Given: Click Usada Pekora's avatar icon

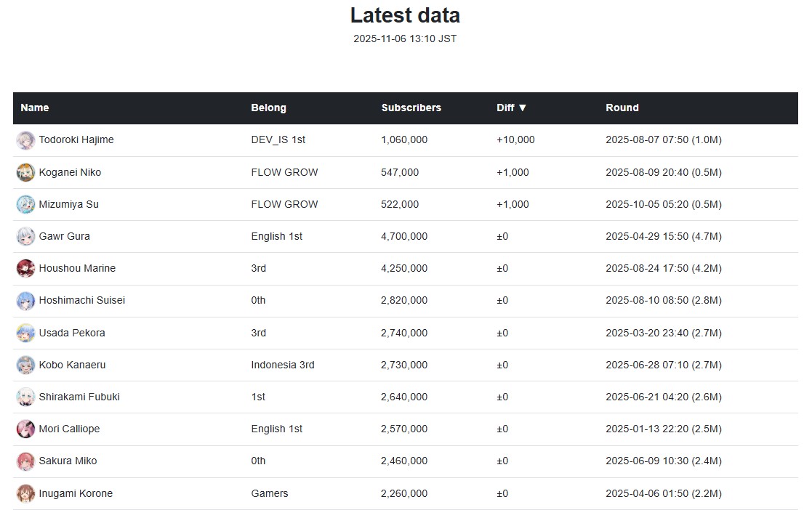Looking at the screenshot, I should [25, 333].
